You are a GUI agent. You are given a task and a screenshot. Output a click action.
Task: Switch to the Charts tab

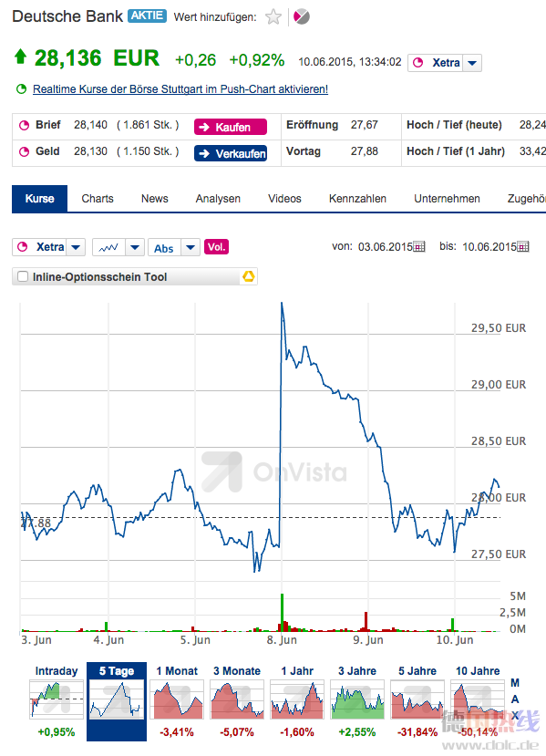98,199
